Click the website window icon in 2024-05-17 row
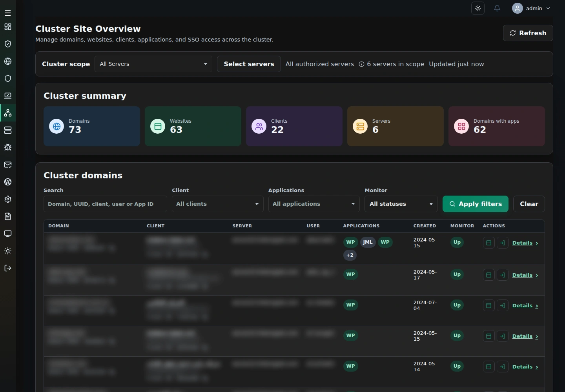565x392 pixels. (488, 275)
